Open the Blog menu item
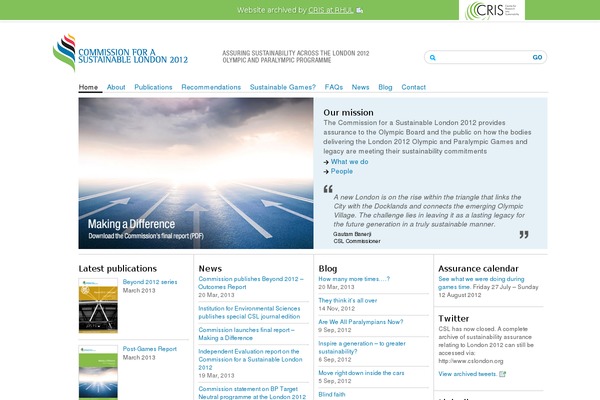 pyautogui.click(x=385, y=87)
